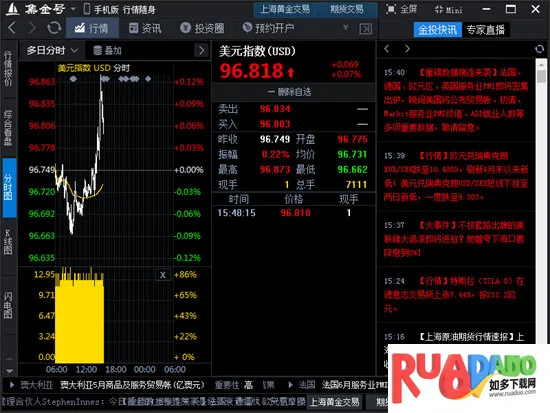The image size is (550, 413).
Task: Click the first diamond event marker on chart
Action: [x=73, y=79]
